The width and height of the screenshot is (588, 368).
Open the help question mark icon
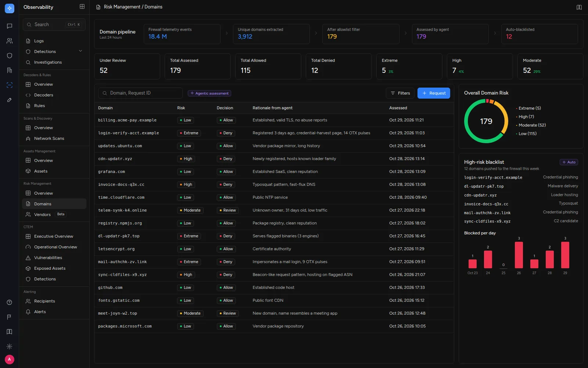point(10,302)
